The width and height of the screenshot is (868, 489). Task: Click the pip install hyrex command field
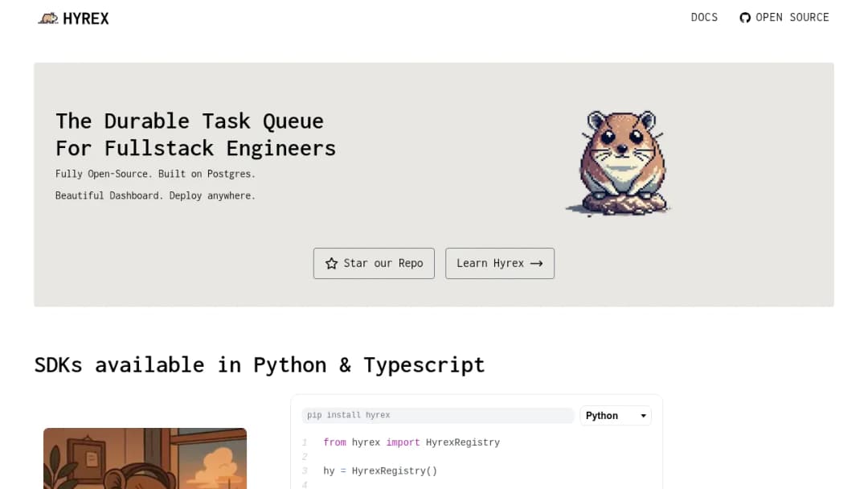[438, 415]
